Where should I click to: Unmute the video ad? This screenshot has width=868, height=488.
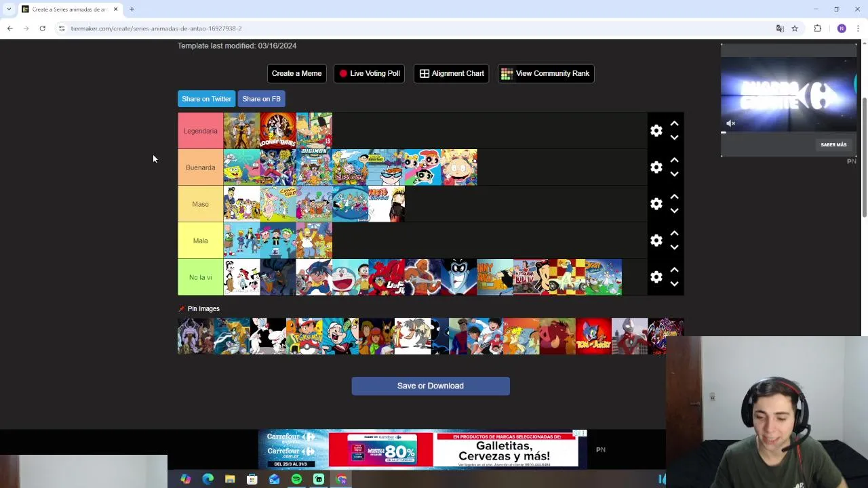[x=730, y=123]
